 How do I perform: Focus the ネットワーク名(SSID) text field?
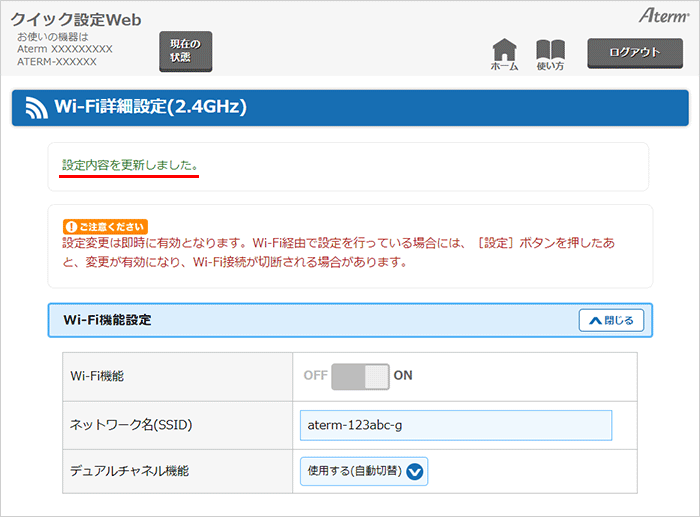(x=455, y=425)
